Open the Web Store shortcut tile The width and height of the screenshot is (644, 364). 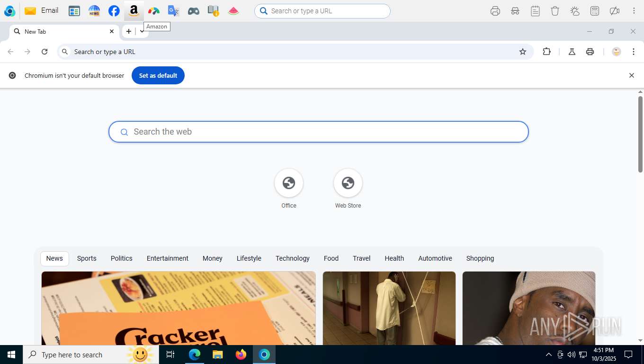click(x=348, y=189)
